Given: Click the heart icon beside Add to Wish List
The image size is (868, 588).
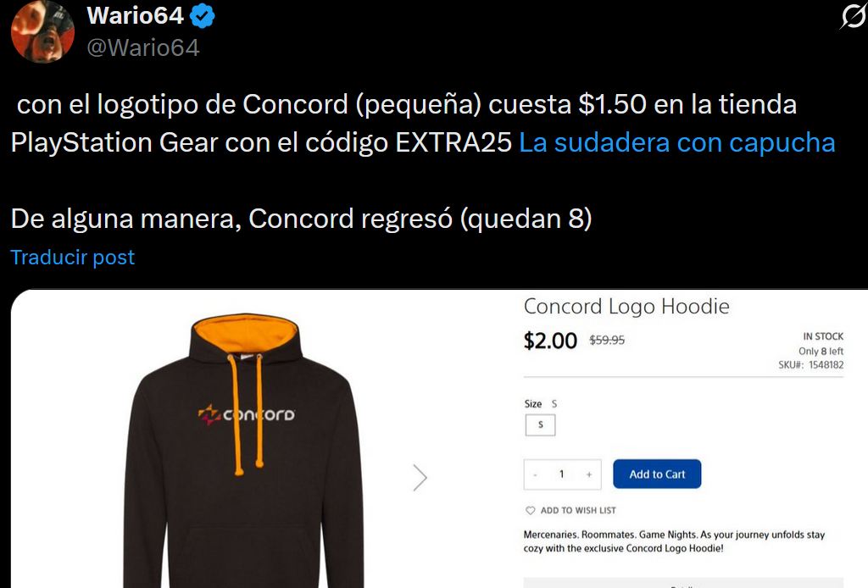Looking at the screenshot, I should tap(531, 511).
